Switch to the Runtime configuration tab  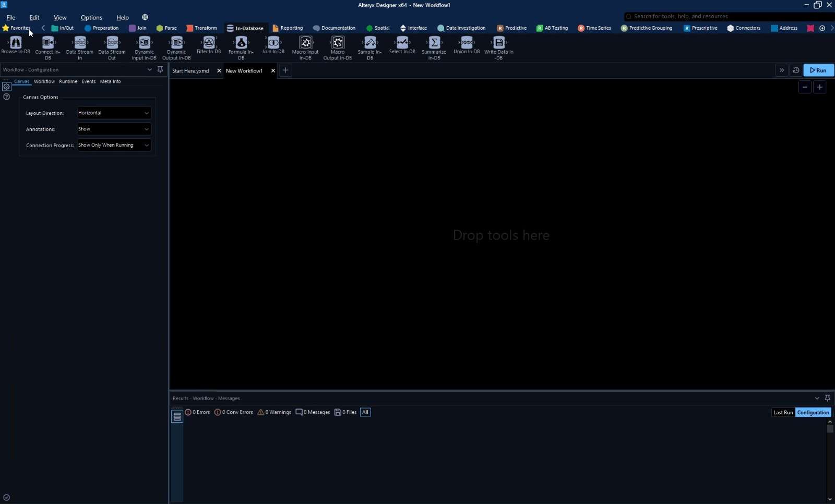point(68,81)
